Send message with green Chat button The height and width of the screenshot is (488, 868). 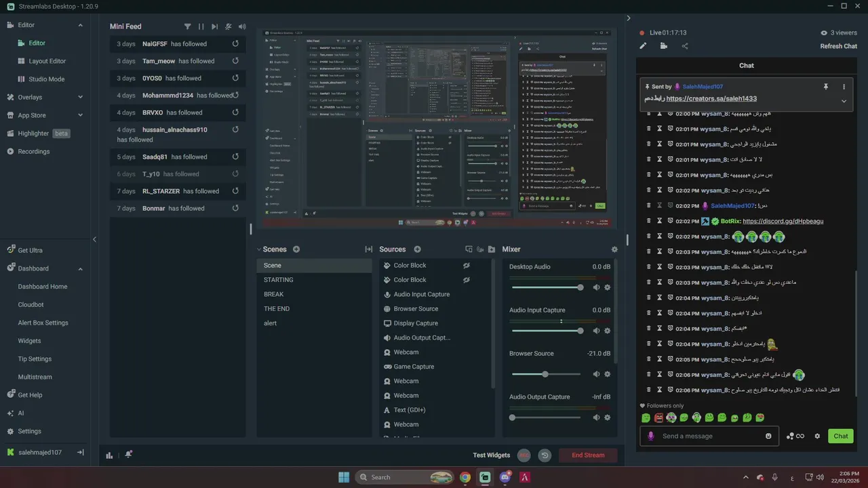coord(841,436)
